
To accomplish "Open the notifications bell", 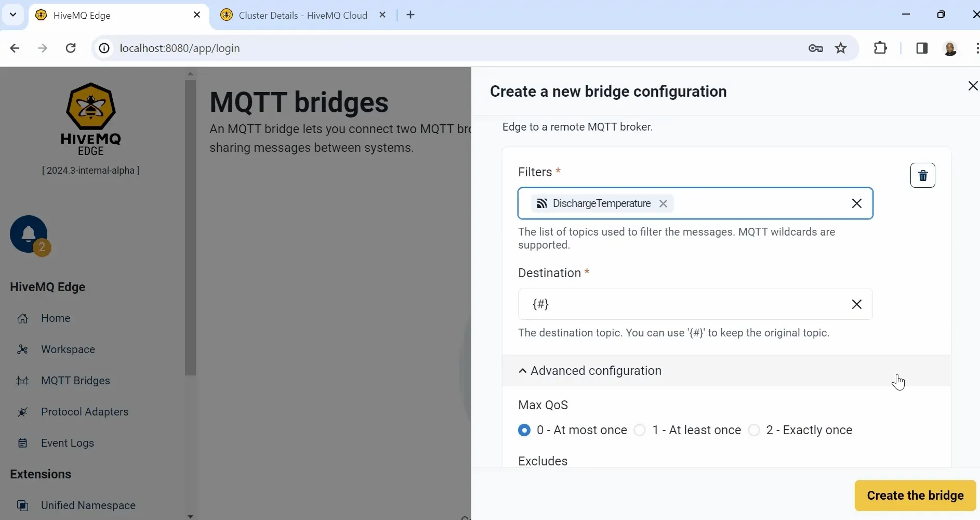I will click(x=29, y=234).
